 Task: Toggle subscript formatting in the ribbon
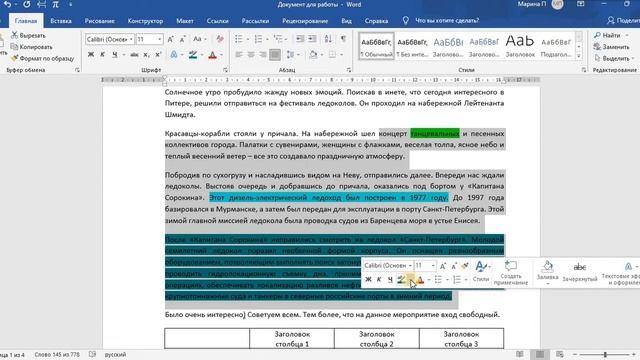coord(146,54)
